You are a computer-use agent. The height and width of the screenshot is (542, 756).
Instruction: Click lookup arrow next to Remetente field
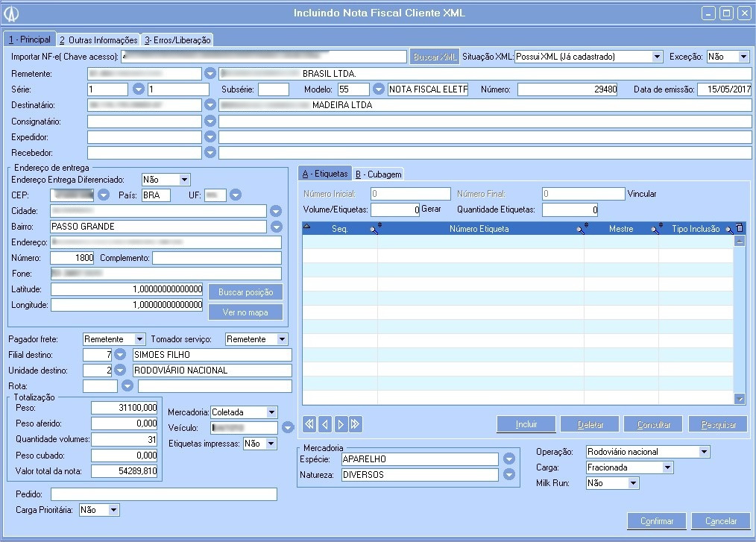click(210, 74)
